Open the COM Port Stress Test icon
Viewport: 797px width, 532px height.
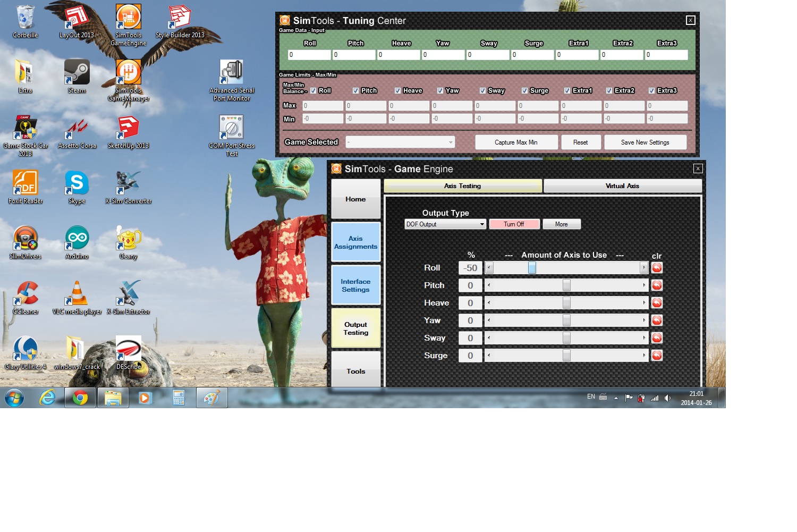(x=232, y=136)
